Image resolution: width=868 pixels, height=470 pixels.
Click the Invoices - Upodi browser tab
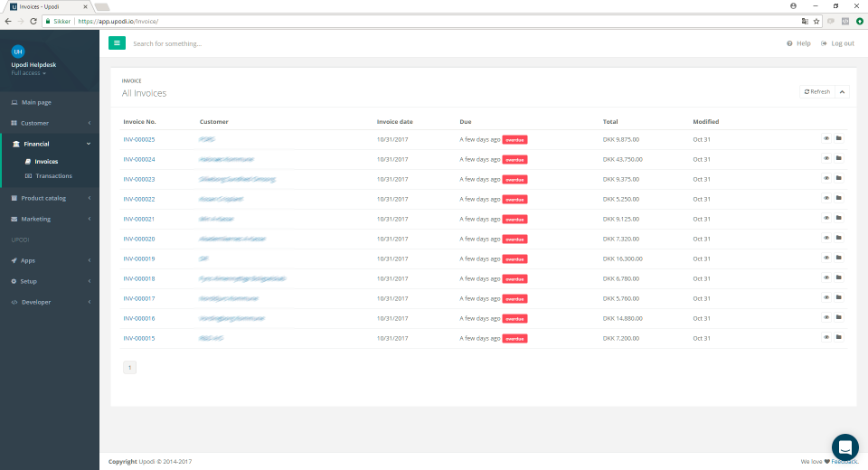[49, 6]
